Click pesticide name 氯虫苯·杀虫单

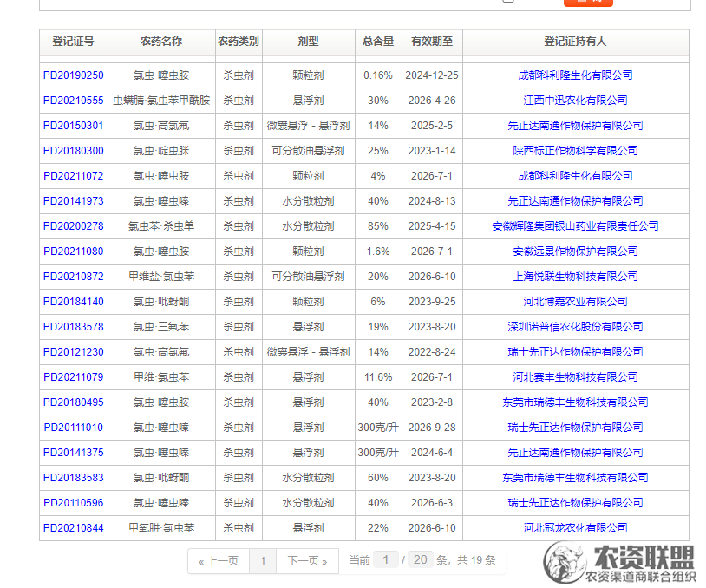(161, 226)
